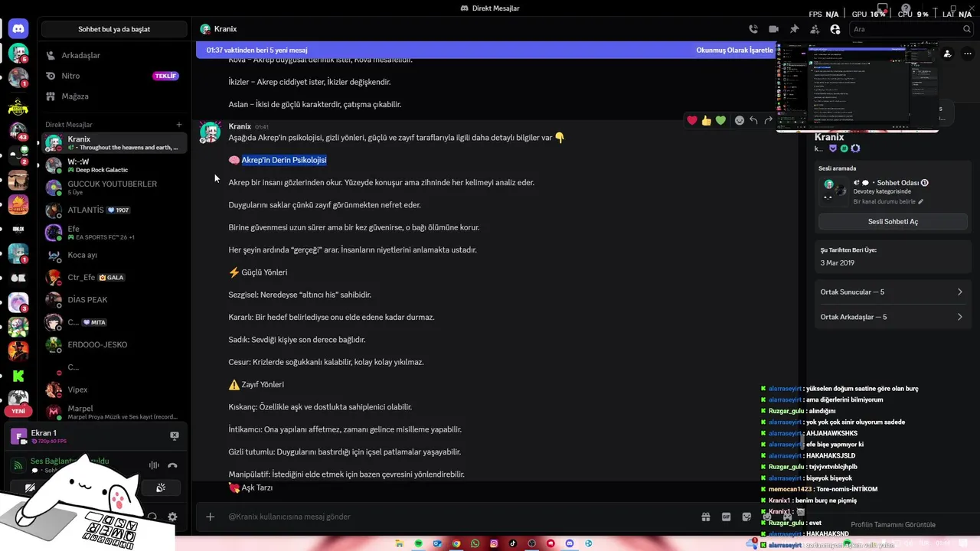980x551 pixels.
Task: Open user settings gear
Action: [172, 517]
